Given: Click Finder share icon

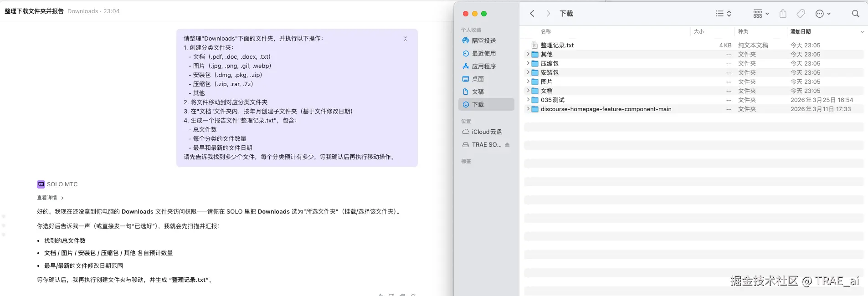Looking at the screenshot, I should tap(783, 14).
